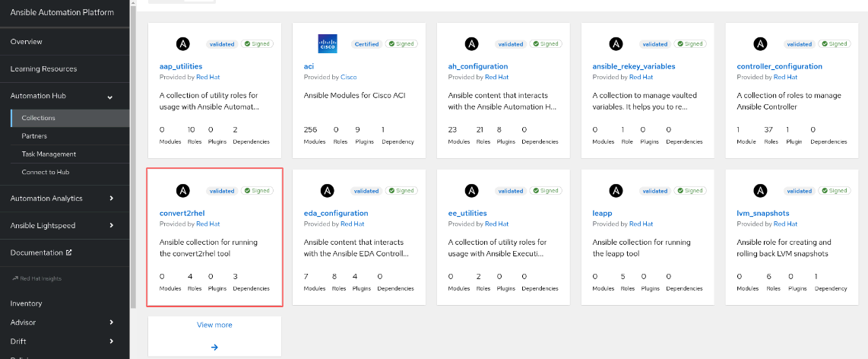
Task: Click the Certified badge on the aci card
Action: click(x=366, y=44)
